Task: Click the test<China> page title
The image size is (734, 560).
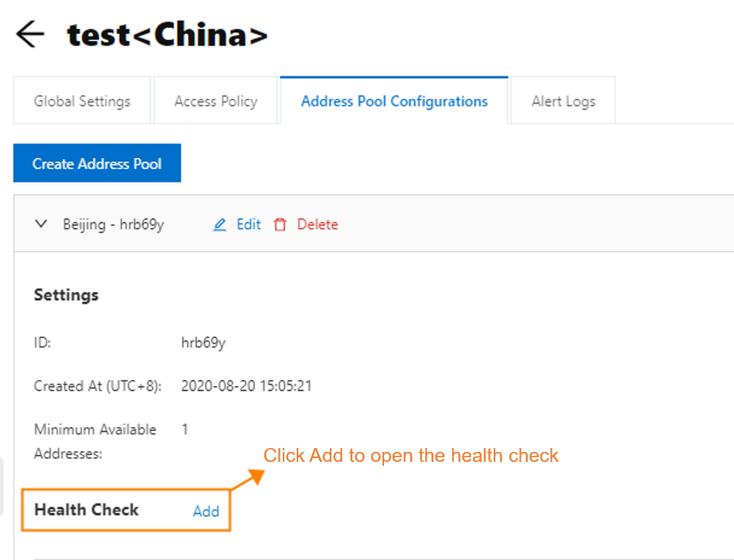Action: [x=167, y=35]
